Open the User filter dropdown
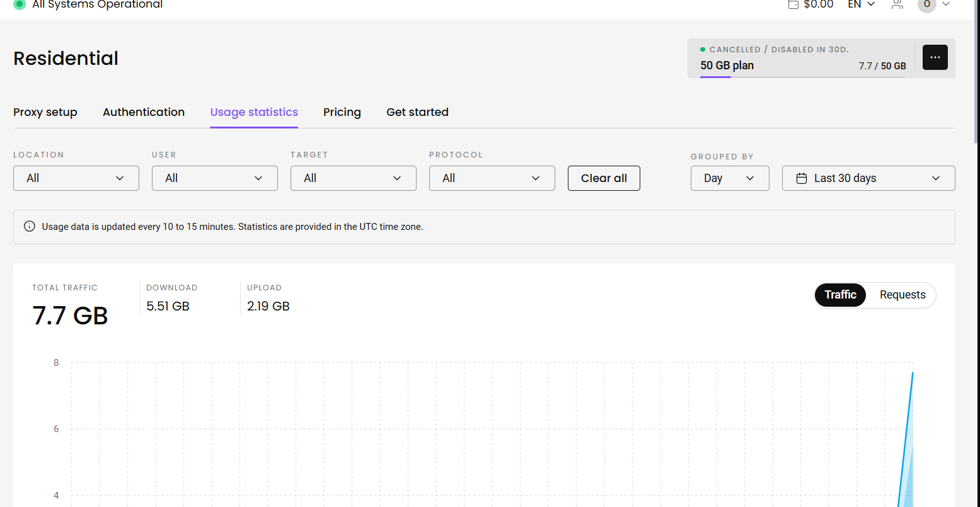This screenshot has height=507, width=980. pyautogui.click(x=215, y=178)
